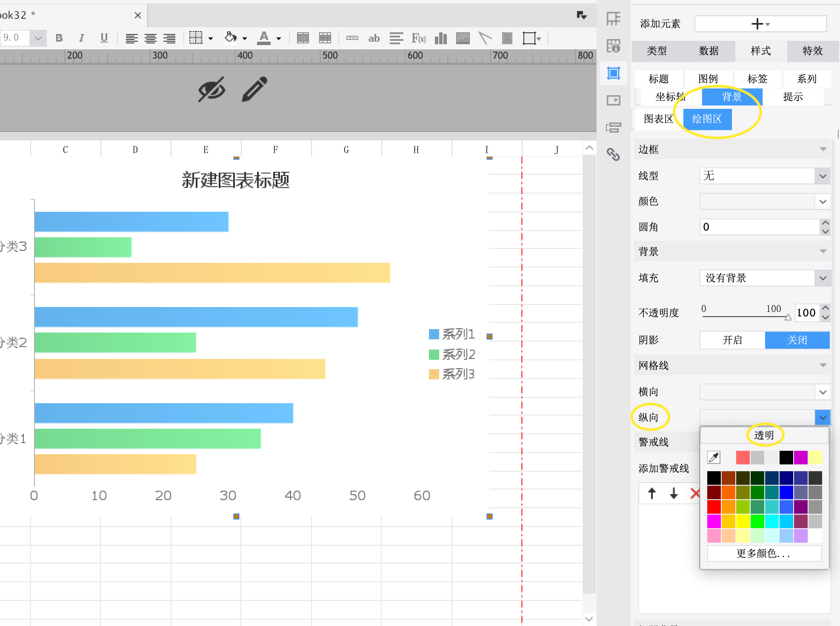This screenshot has height=626, width=840.
Task: Click the insert chart bar icon
Action: point(441,38)
